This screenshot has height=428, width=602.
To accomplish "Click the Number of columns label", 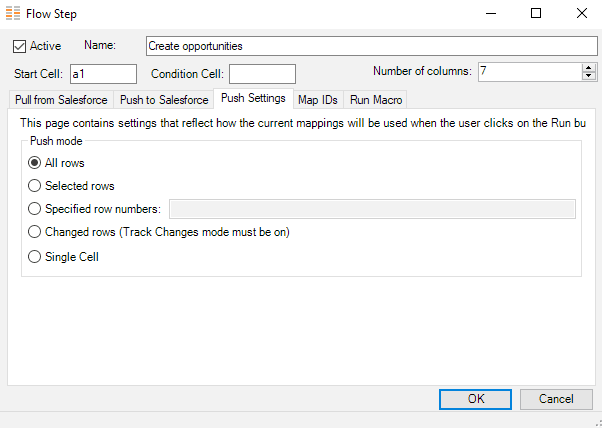I will 422,71.
